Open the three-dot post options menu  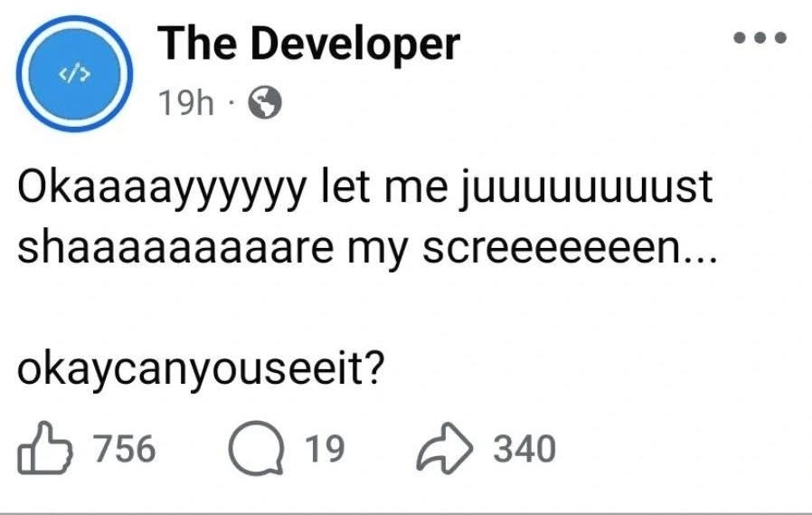pyautogui.click(x=760, y=39)
